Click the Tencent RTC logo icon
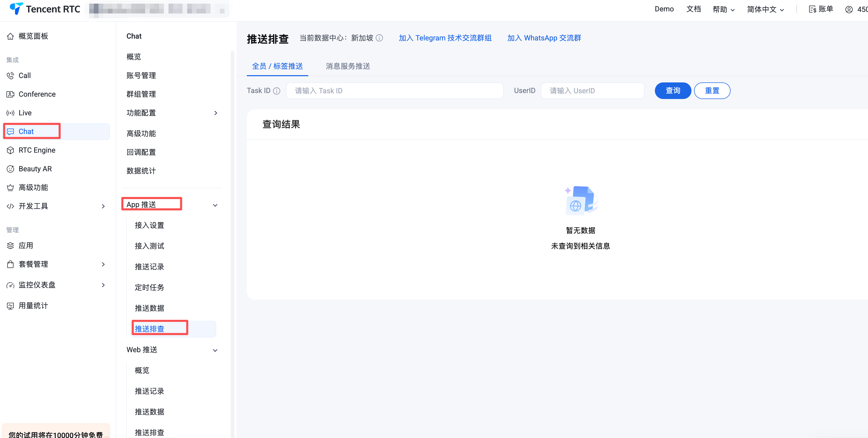The height and width of the screenshot is (438, 868). (x=16, y=9)
